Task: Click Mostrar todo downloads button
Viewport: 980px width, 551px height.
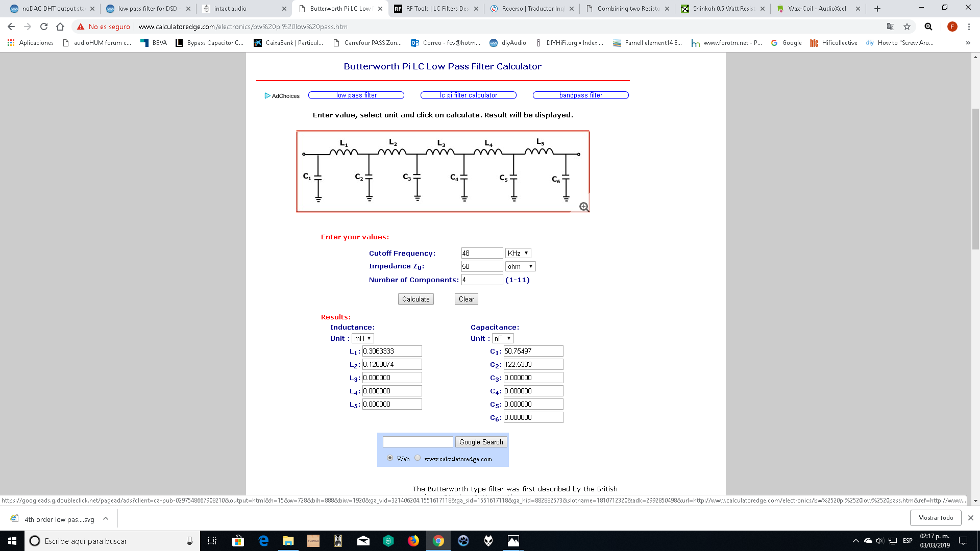Action: click(x=936, y=518)
